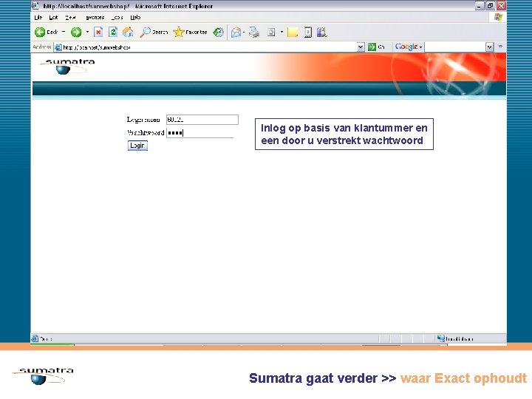Image resolution: width=532 pixels, height=399 pixels.
Task: Expand the Forward button history dropdown
Action: tap(87, 32)
